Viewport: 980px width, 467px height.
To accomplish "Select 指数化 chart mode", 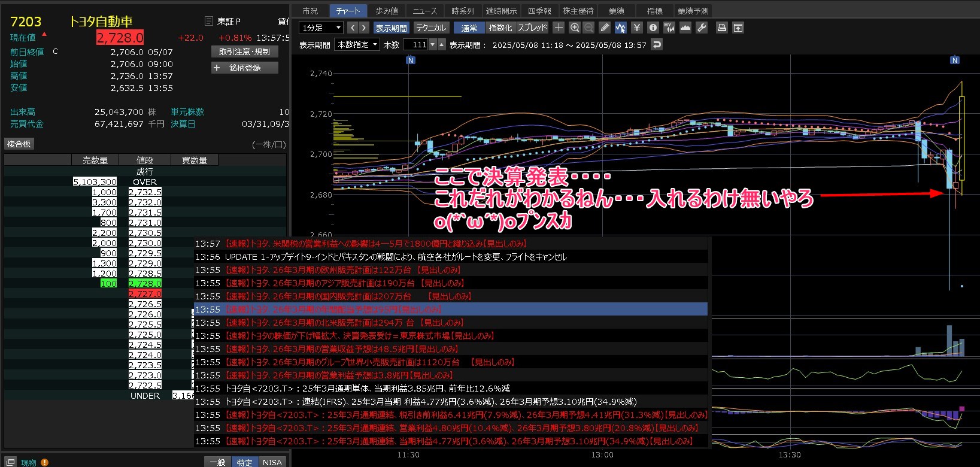I will (x=500, y=28).
